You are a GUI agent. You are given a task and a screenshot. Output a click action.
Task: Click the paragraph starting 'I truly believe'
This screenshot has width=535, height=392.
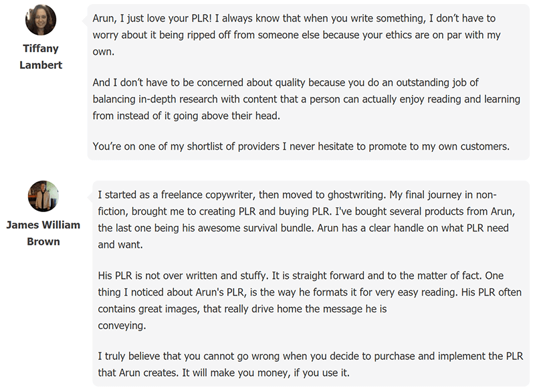[310, 365]
